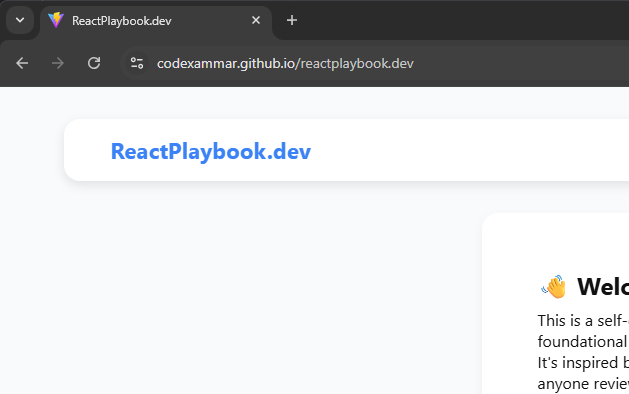This screenshot has height=394, width=629.
Task: Focus the address bar URL field
Action: tap(375, 63)
